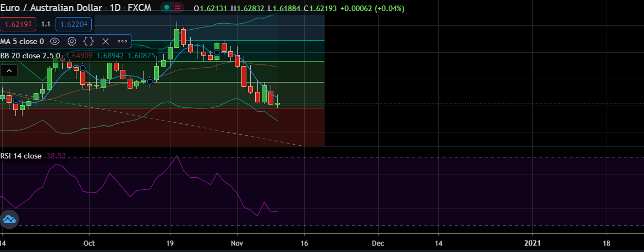Open MA 5 more options ellipsis
This screenshot has width=644, height=252.
point(123,41)
